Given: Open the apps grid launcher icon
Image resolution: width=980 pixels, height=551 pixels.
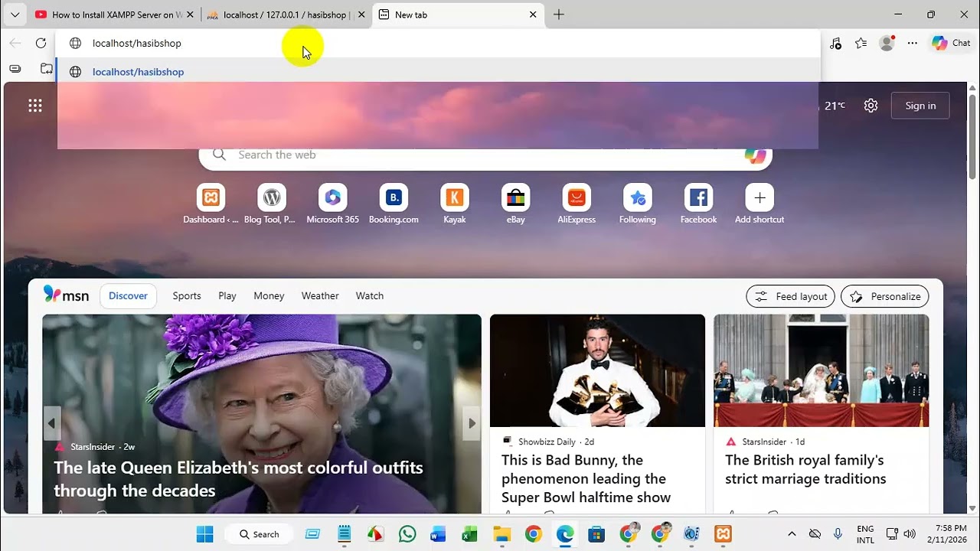Looking at the screenshot, I should pos(35,106).
